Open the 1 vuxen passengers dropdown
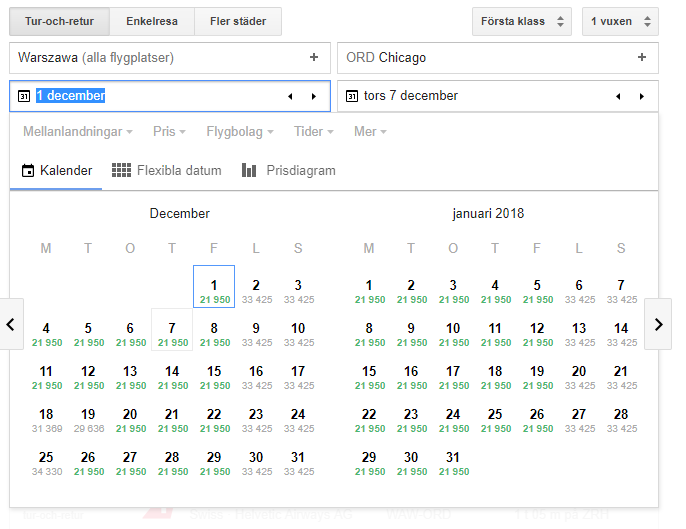Viewport: 686px width, 529px height. pyautogui.click(x=620, y=21)
